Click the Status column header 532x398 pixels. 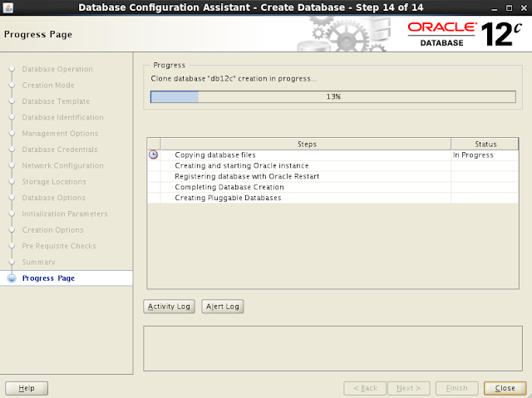pyautogui.click(x=485, y=144)
